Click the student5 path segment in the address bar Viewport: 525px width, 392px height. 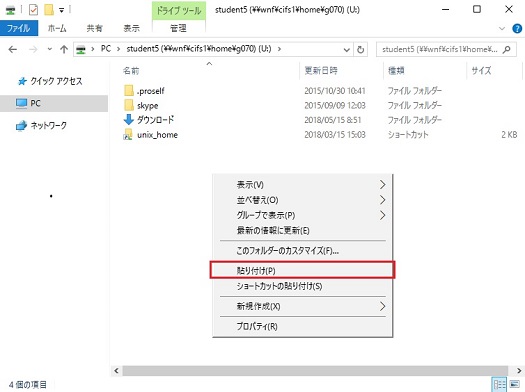pos(199,49)
